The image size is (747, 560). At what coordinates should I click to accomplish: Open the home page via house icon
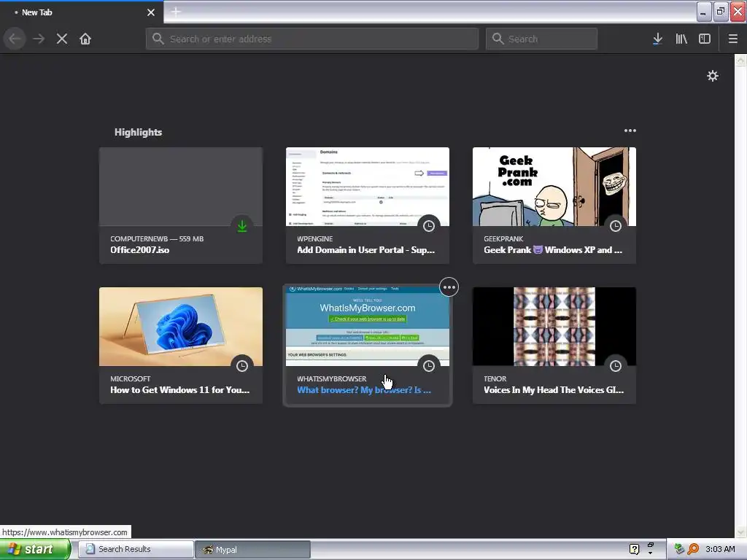[85, 39]
